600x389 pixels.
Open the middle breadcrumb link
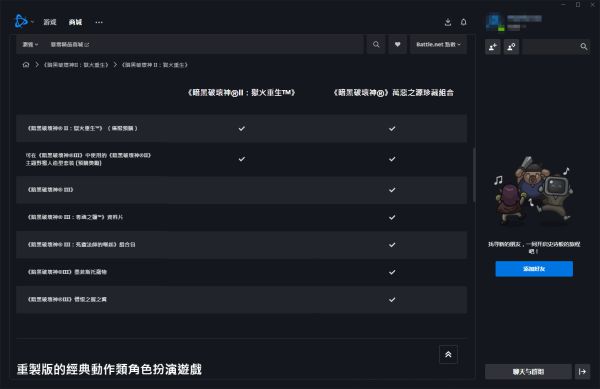click(76, 65)
